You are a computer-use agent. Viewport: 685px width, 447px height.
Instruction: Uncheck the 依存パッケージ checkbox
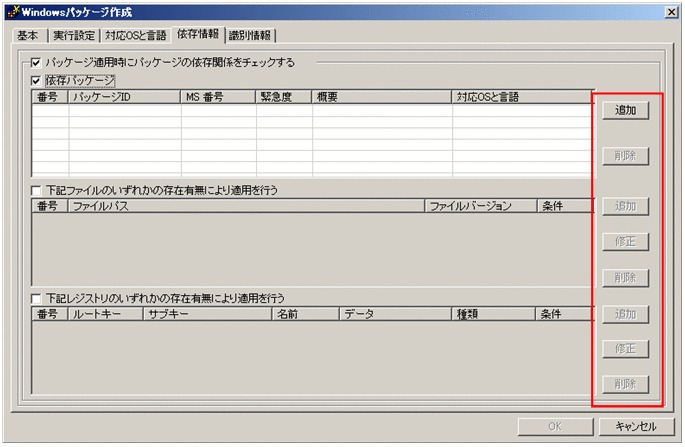36,81
